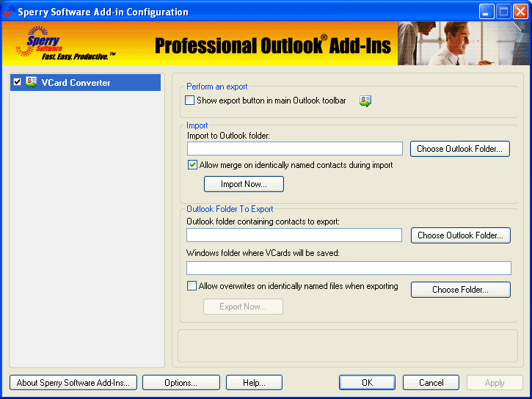Click the export button icon beside toolbar option
532x399 pixels.
click(365, 100)
